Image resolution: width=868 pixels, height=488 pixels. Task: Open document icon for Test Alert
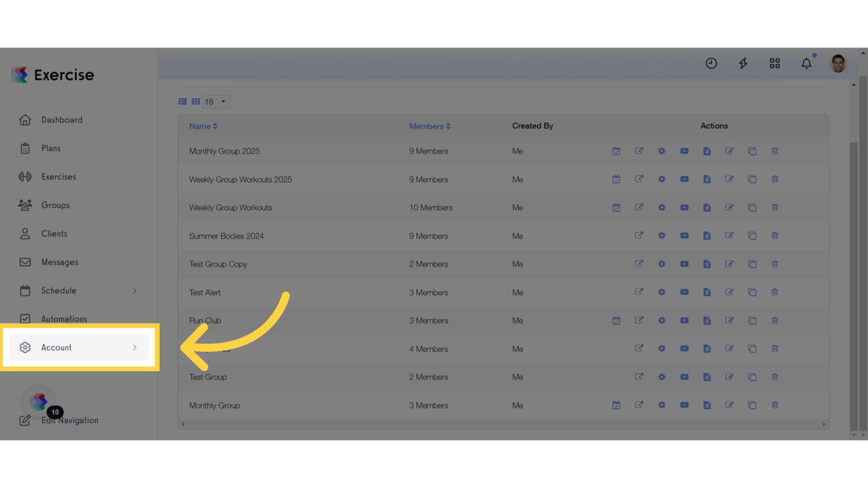click(707, 292)
